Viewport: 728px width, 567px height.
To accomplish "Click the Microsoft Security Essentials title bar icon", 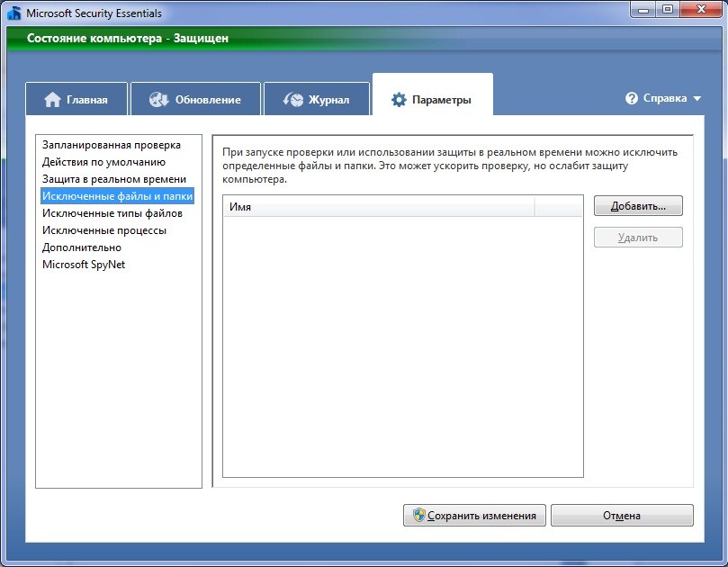I will click(x=14, y=13).
